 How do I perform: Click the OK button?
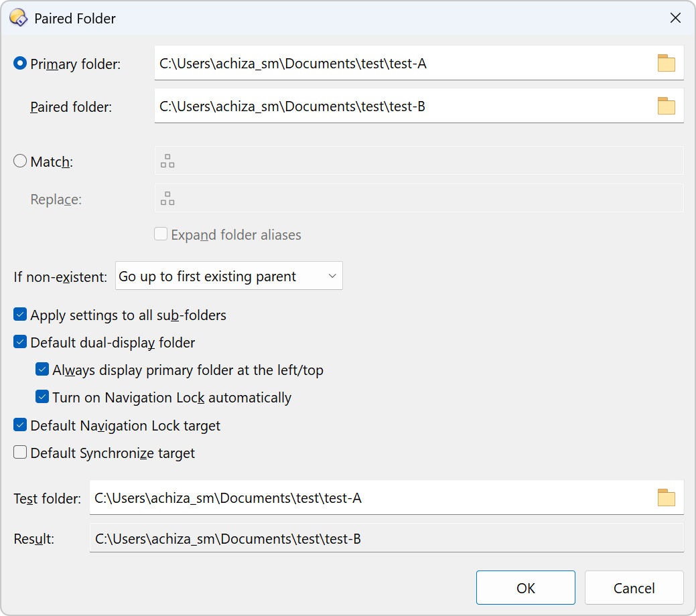[x=525, y=588]
